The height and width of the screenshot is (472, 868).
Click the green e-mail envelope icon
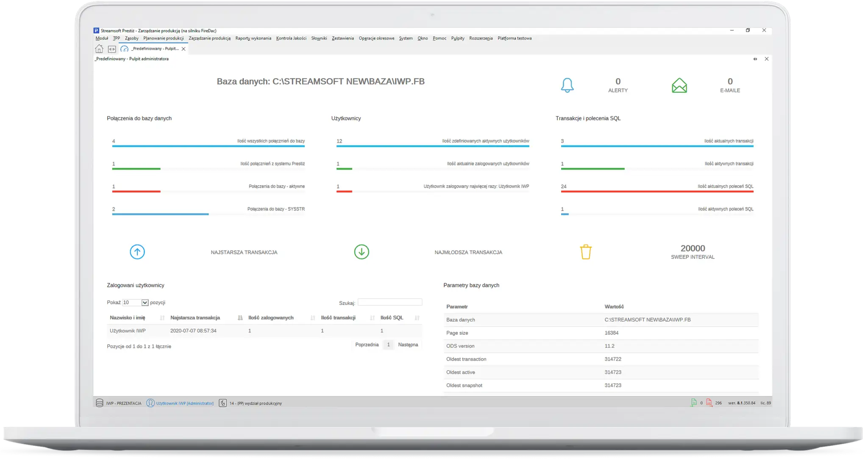pyautogui.click(x=679, y=85)
